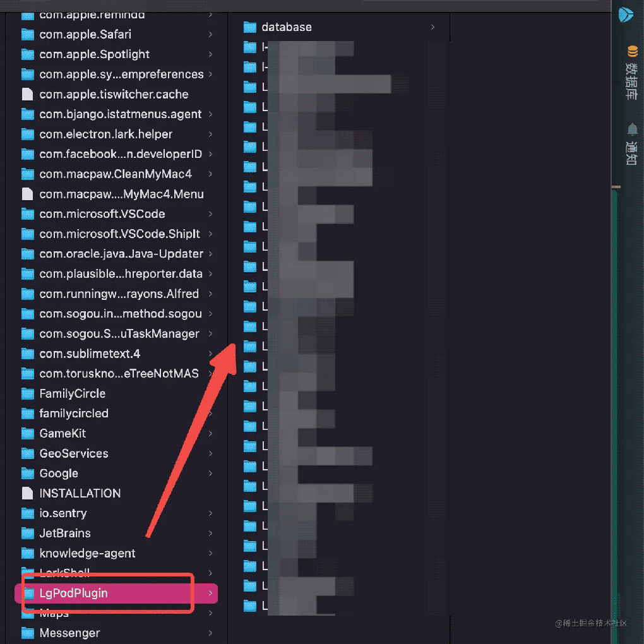This screenshot has width=644, height=644.
Task: Open com.oracle.java.Java-Updater folder
Action: click(121, 254)
